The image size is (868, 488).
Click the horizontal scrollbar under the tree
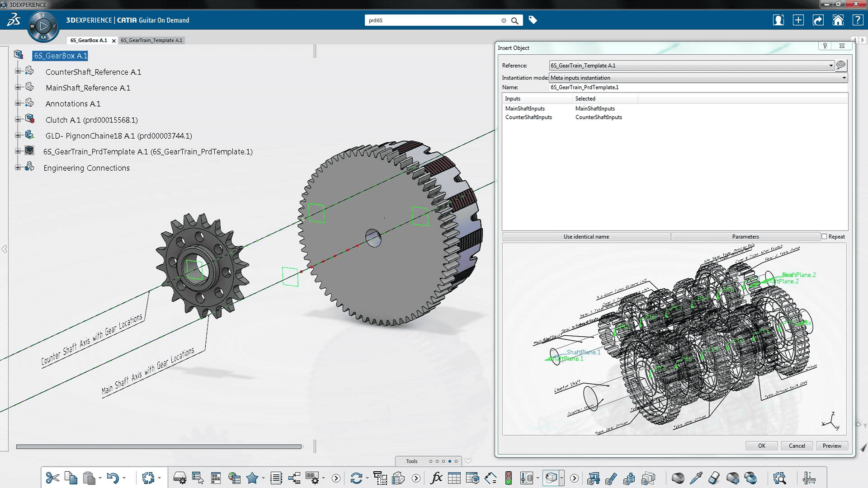[x=159, y=447]
